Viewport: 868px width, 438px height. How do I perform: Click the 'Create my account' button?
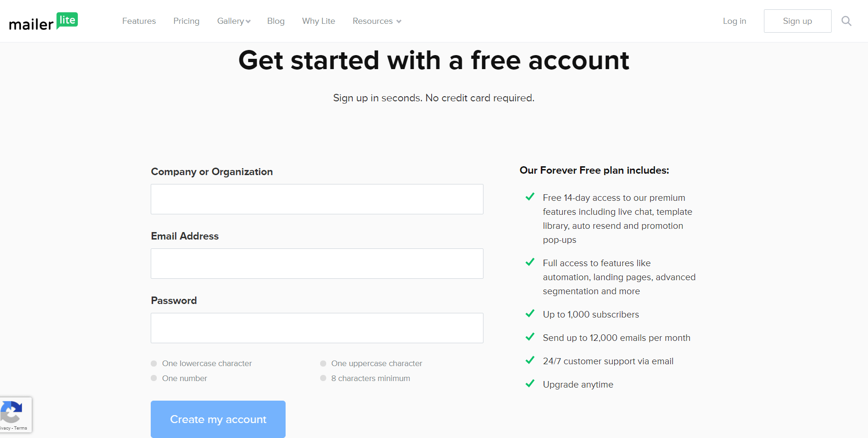pyautogui.click(x=218, y=419)
